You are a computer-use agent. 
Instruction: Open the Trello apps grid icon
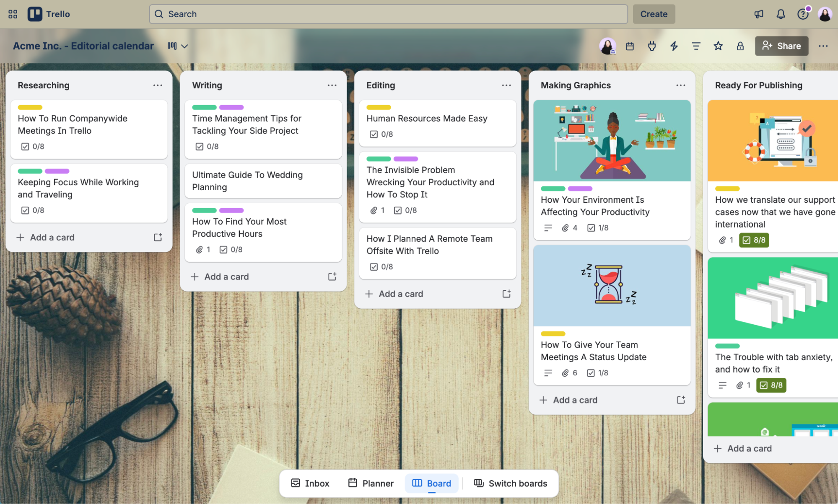pos(13,14)
